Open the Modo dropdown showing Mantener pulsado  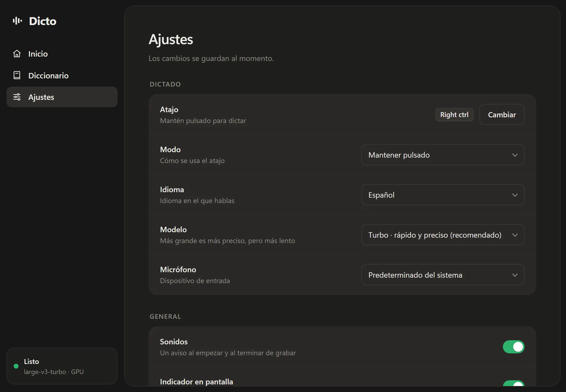coord(443,155)
